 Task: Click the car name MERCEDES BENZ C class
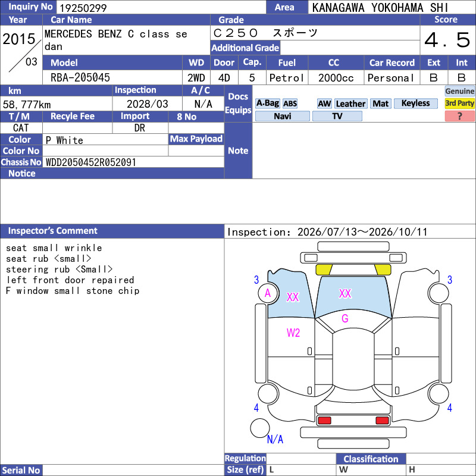click(x=115, y=40)
